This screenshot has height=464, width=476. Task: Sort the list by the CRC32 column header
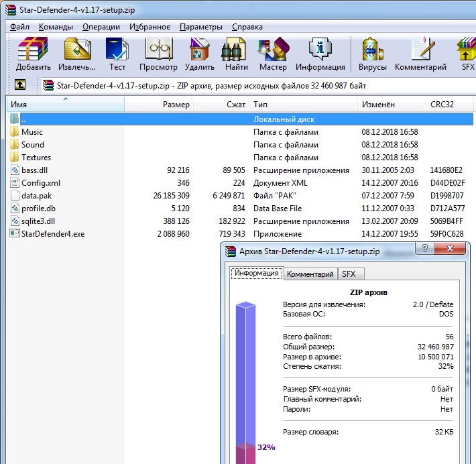coord(450,105)
